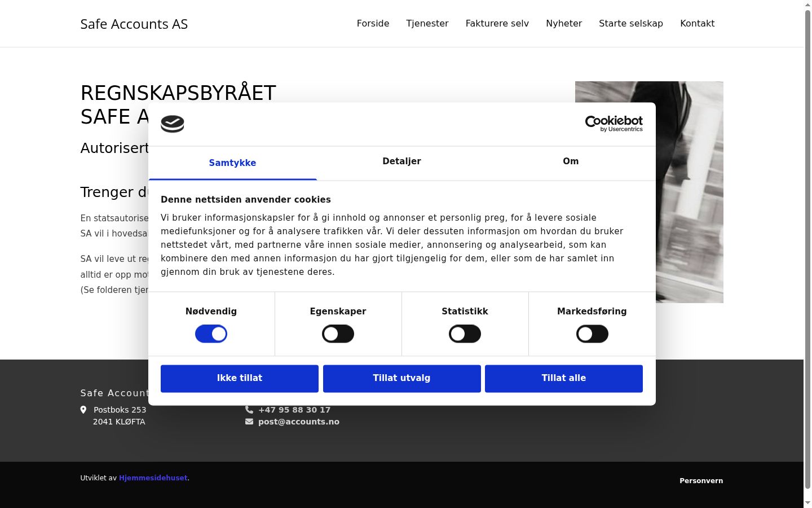This screenshot has height=508, width=812.
Task: Click the map pin icon beside Postboks 253
Action: pos(83,410)
